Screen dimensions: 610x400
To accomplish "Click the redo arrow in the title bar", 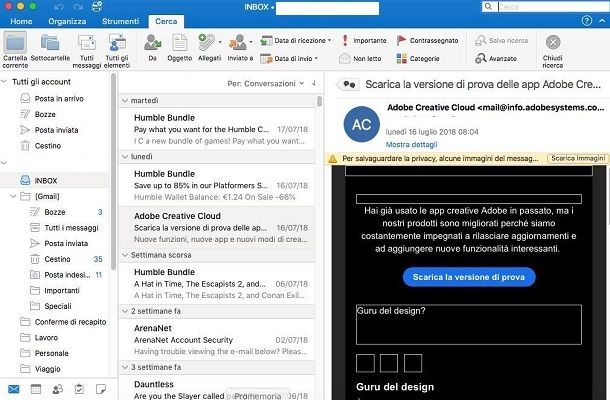I will [78, 7].
